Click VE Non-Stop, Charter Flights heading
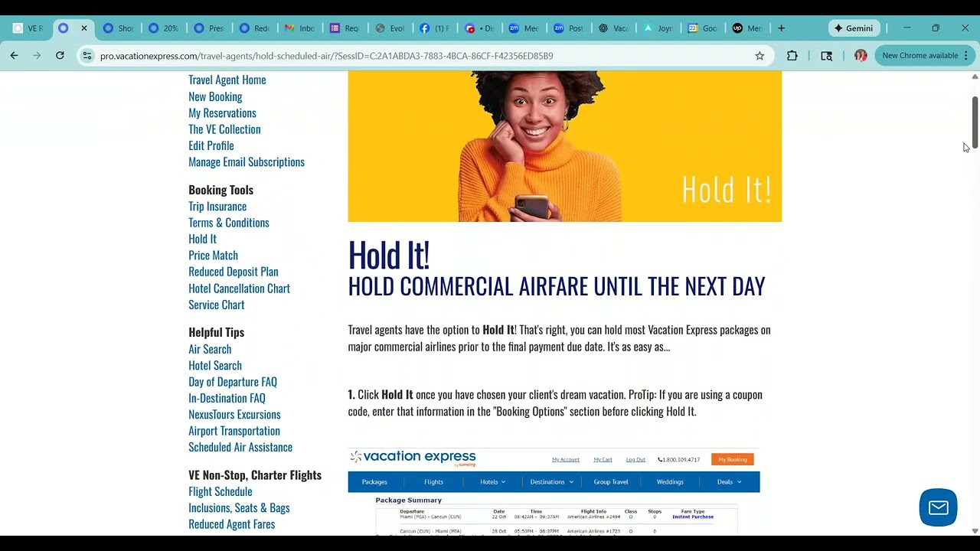This screenshot has width=980, height=551. (255, 475)
